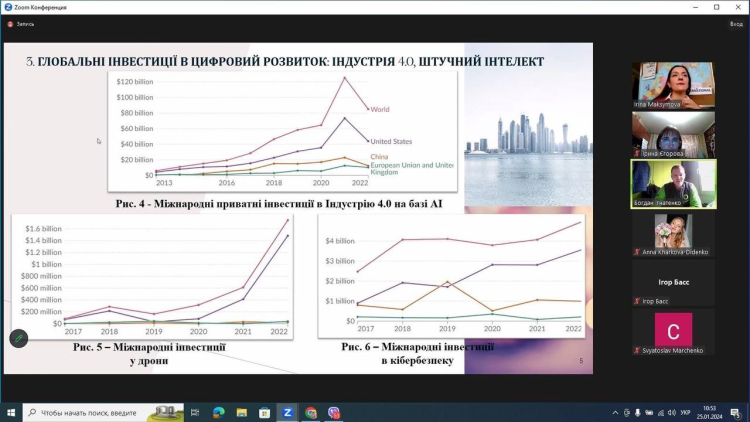Select Богдан Ткаченко's highlighted video tile
750x422 pixels.
pos(673,183)
